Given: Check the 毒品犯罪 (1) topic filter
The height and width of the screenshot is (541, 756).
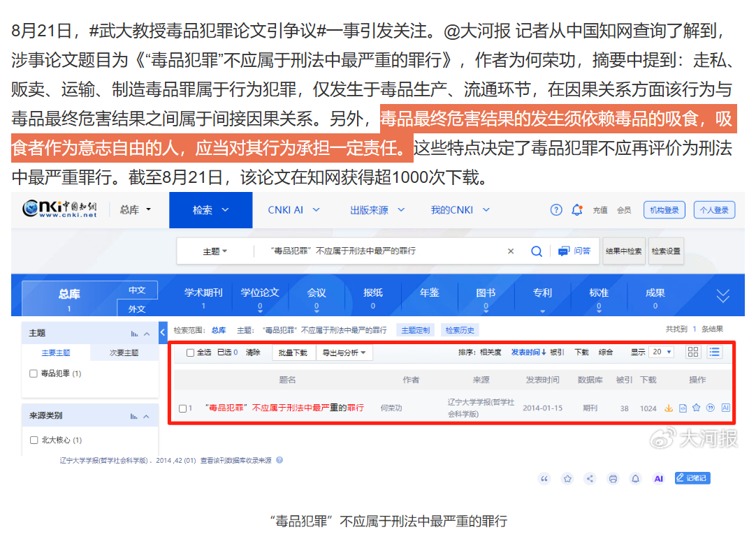Looking at the screenshot, I should pos(34,373).
